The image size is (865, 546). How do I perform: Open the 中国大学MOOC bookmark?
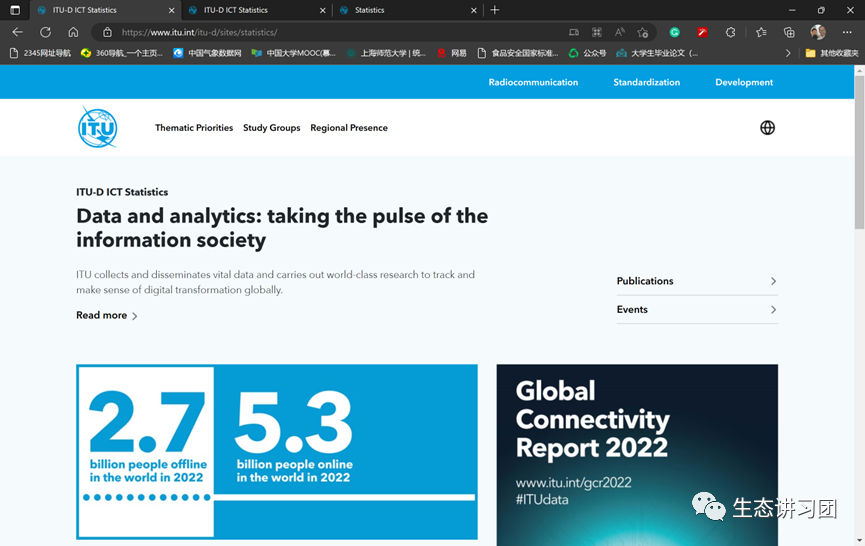click(293, 53)
